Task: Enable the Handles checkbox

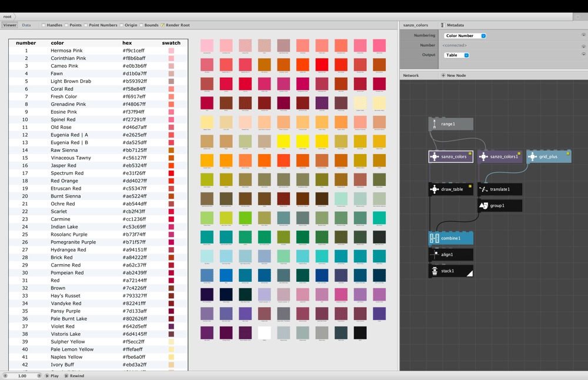Action: click(x=44, y=25)
